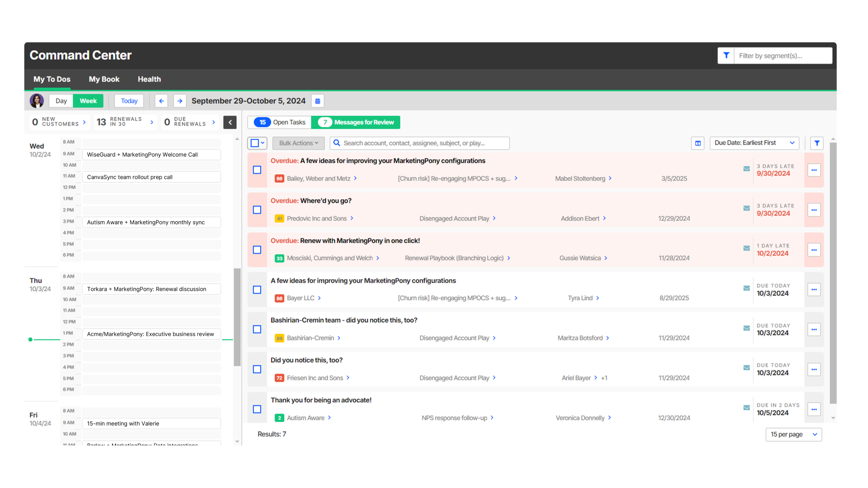Expand the Due Date sort dropdown
Image resolution: width=868 pixels, height=488 pixels.
[x=754, y=143]
